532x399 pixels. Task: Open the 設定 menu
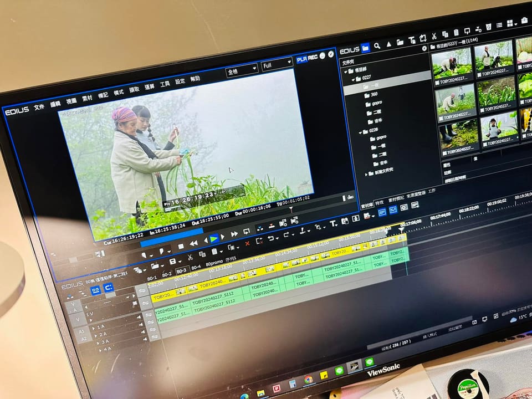[x=180, y=81]
